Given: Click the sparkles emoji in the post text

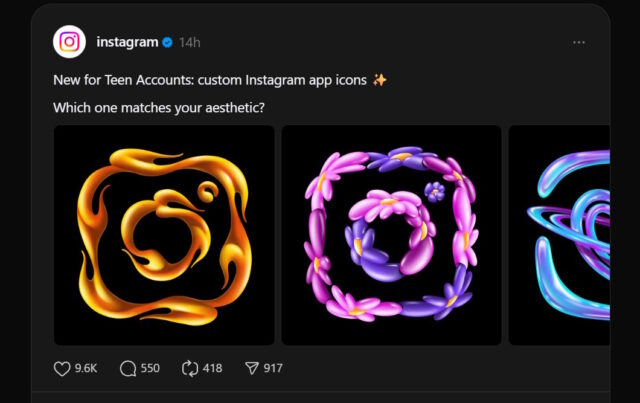Looking at the screenshot, I should tap(379, 80).
